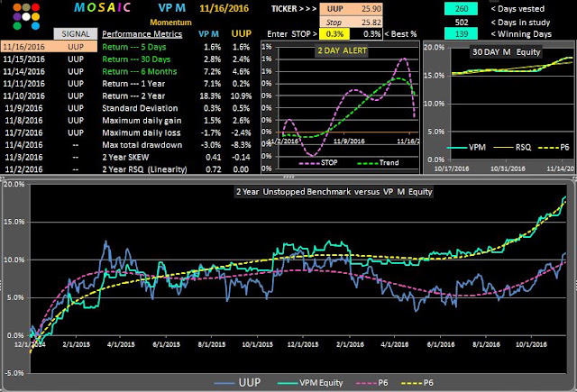
Task: Select the 139 Winning Days value
Action: coord(461,34)
